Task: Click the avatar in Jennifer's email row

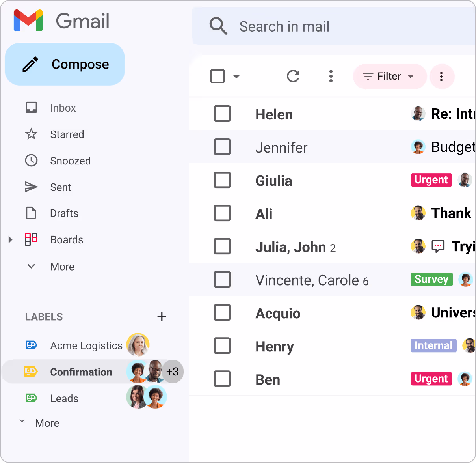Action: (x=418, y=147)
